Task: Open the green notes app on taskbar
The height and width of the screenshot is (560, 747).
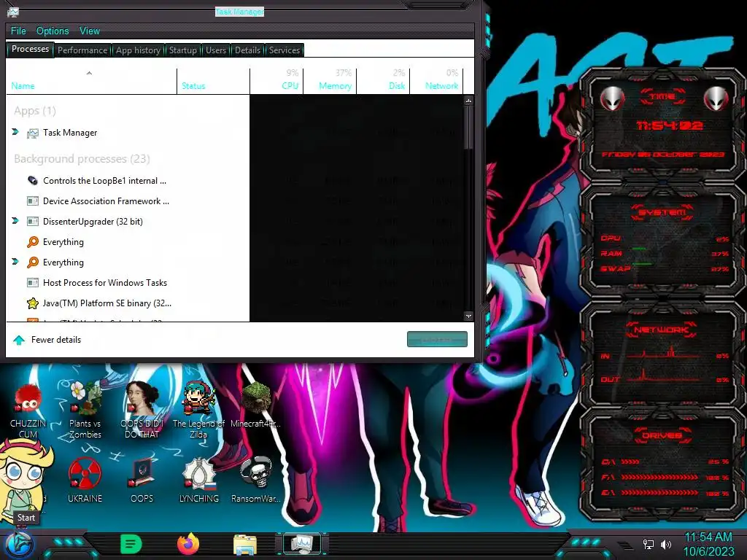Action: pyautogui.click(x=131, y=544)
